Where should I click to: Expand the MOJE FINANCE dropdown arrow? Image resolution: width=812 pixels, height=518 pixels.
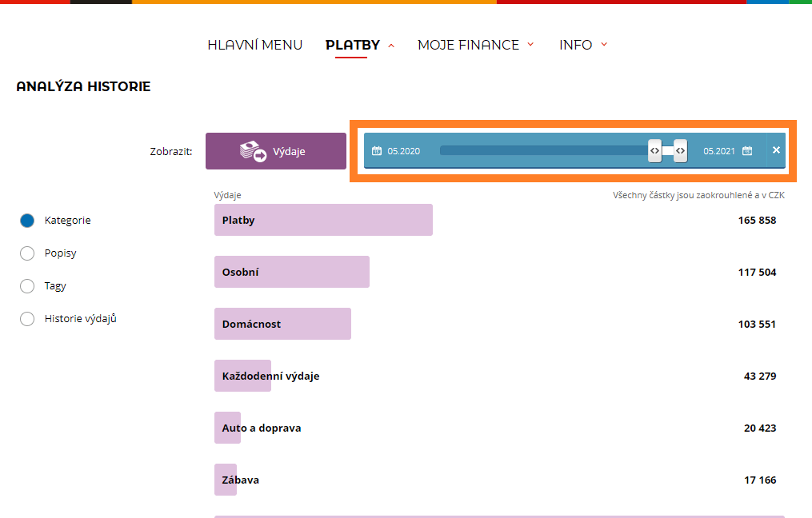coord(530,45)
